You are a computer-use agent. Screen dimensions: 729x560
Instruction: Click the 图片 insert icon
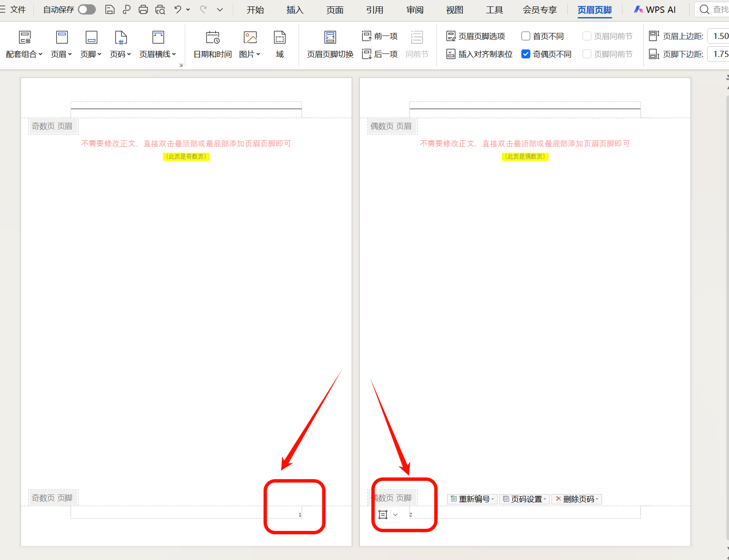point(250,37)
